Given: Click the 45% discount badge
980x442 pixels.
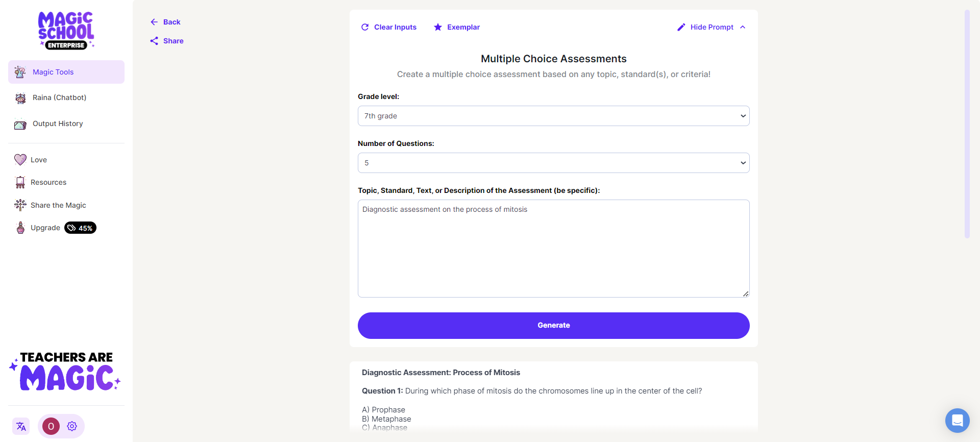Looking at the screenshot, I should (x=80, y=228).
